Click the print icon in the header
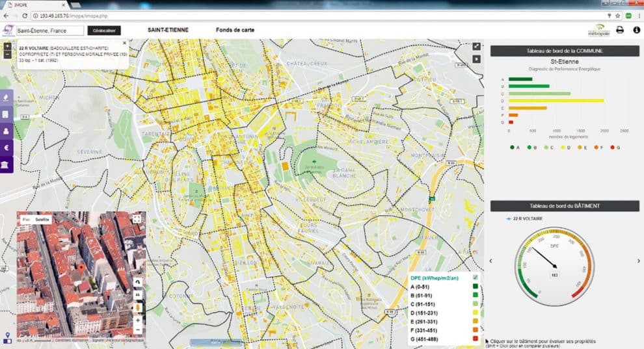Screen dimensions: 644x349 tap(620, 30)
